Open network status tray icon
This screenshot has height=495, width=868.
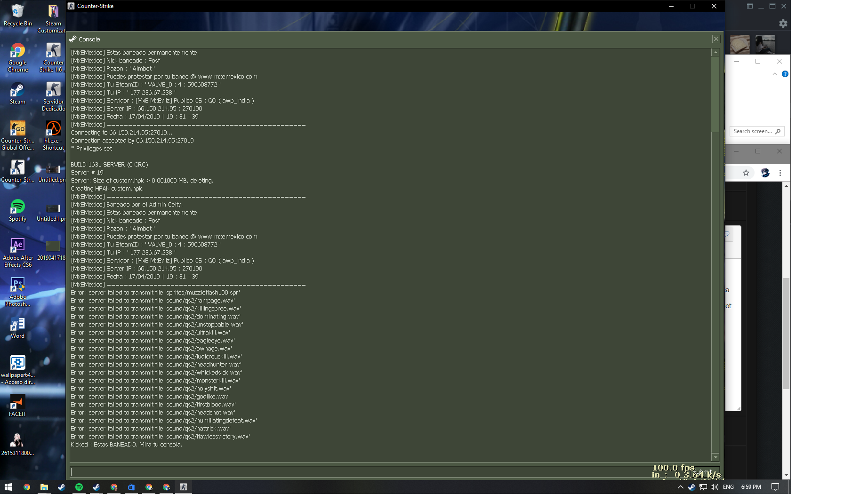703,487
